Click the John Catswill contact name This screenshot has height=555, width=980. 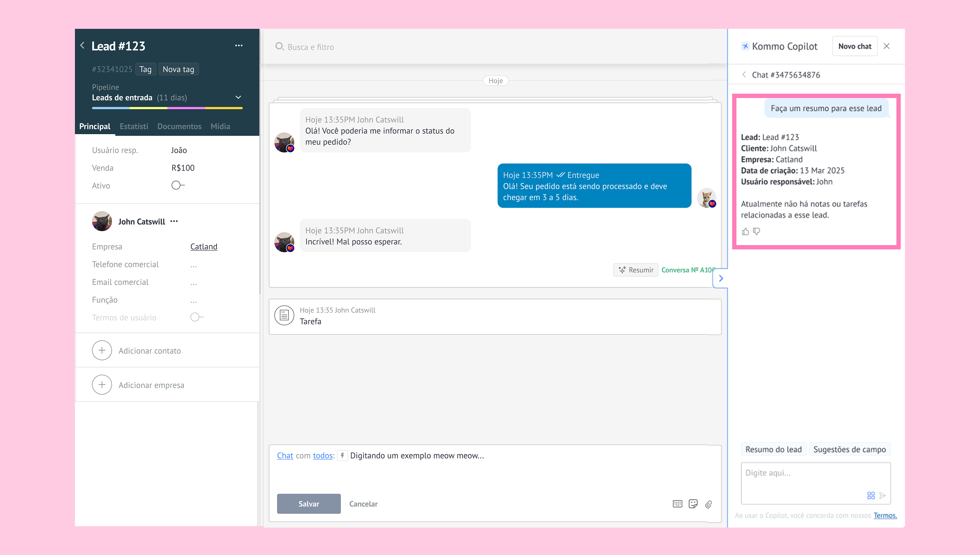pyautogui.click(x=141, y=222)
